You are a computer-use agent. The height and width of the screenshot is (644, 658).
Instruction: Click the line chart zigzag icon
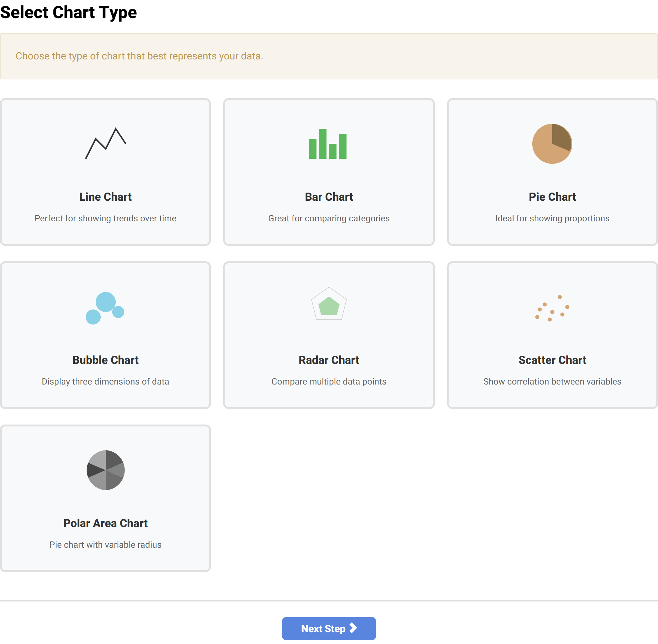click(x=106, y=143)
